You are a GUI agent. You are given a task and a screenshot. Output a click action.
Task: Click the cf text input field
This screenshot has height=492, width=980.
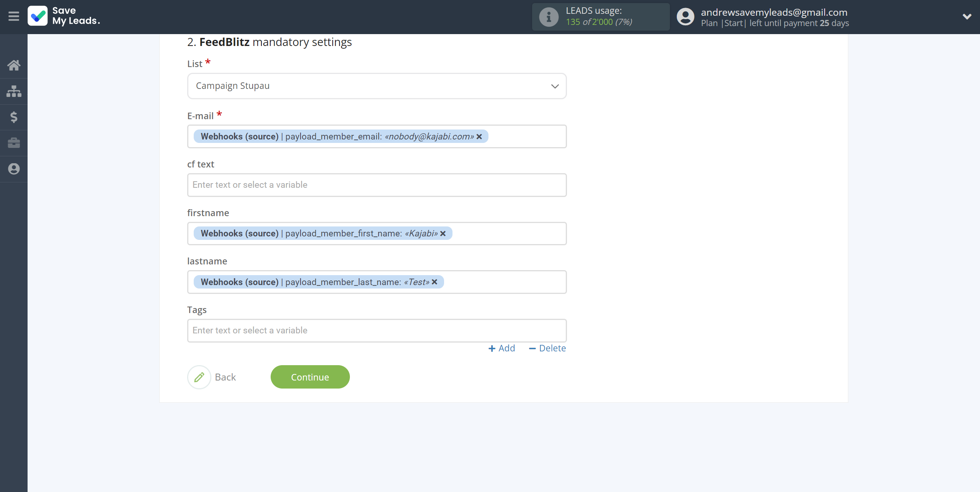pos(377,185)
